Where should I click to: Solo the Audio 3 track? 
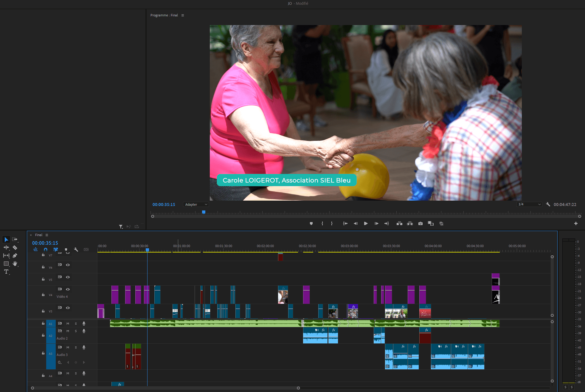[x=76, y=347]
